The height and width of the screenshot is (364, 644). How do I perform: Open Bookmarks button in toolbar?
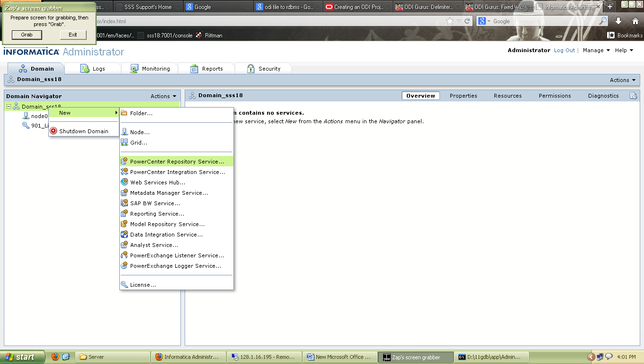[625, 35]
